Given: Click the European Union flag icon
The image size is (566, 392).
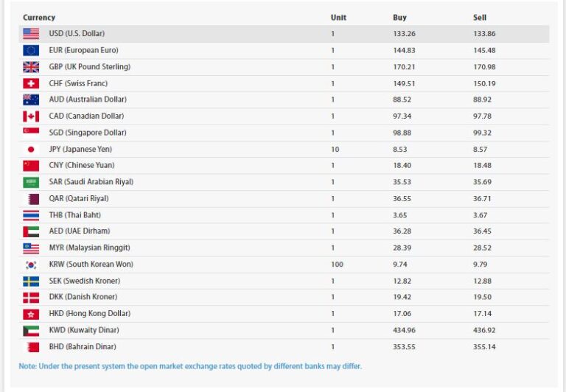Looking at the screenshot, I should (31, 50).
